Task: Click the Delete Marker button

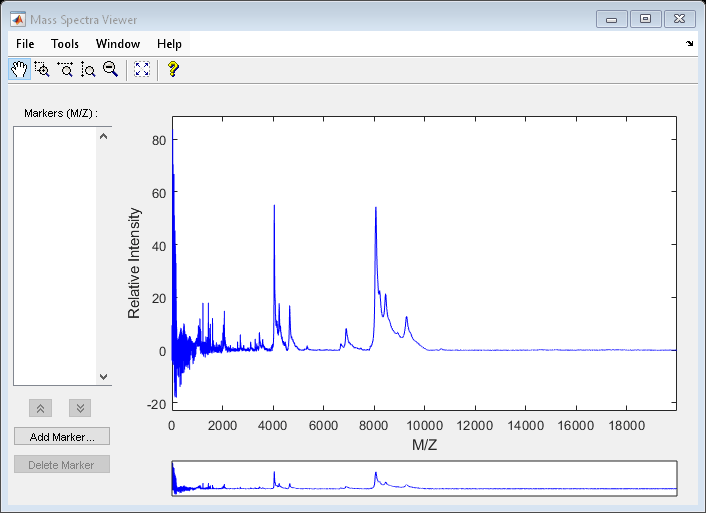Action: point(62,465)
